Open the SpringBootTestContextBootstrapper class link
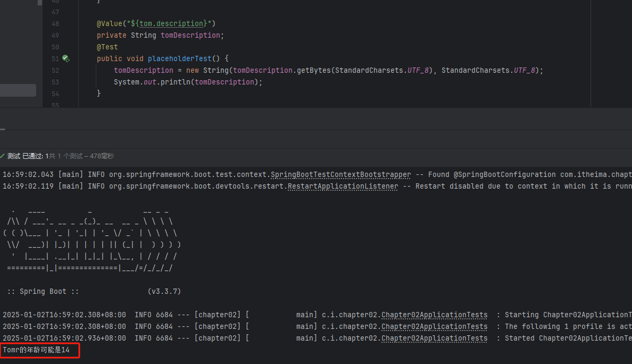 tap(340, 174)
